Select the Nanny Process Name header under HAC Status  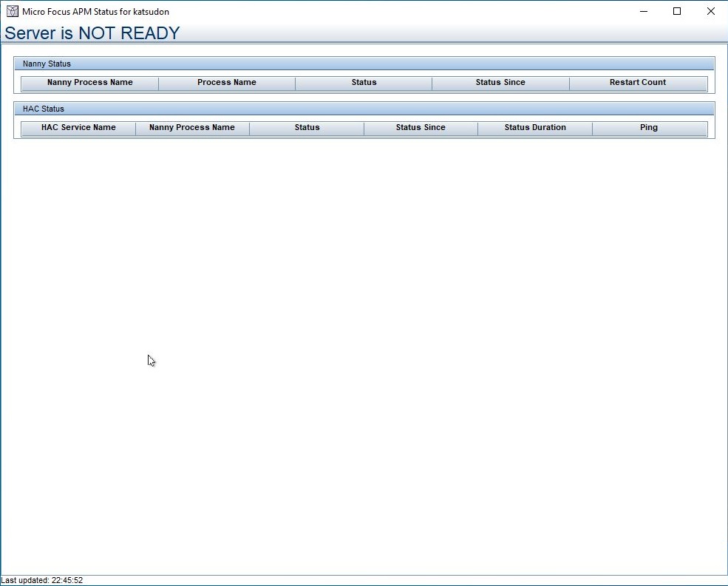click(x=192, y=127)
